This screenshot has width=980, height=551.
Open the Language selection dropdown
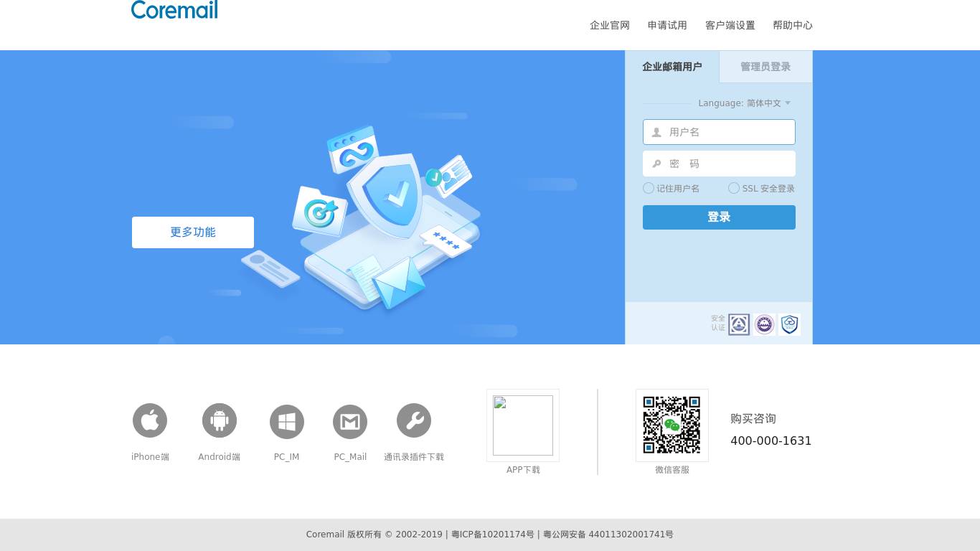click(x=763, y=103)
